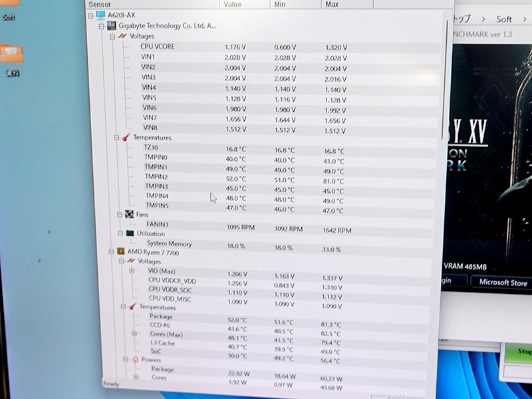Viewport: 532px width, 399px height.
Task: Collapse the Powers group
Action: [126, 359]
